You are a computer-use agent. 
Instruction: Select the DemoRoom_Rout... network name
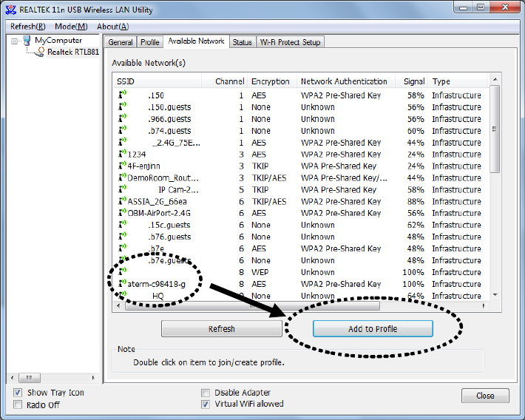[163, 178]
